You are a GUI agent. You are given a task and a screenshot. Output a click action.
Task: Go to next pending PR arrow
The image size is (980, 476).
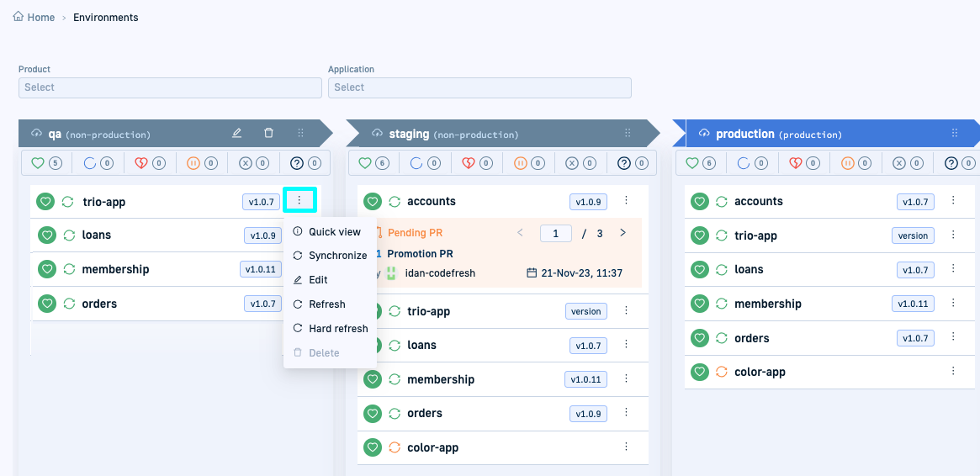(622, 233)
